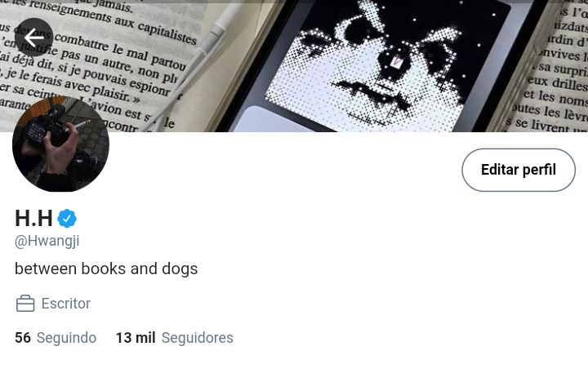588x373 pixels.
Task: Open the circular profile picture
Action: pos(60,143)
